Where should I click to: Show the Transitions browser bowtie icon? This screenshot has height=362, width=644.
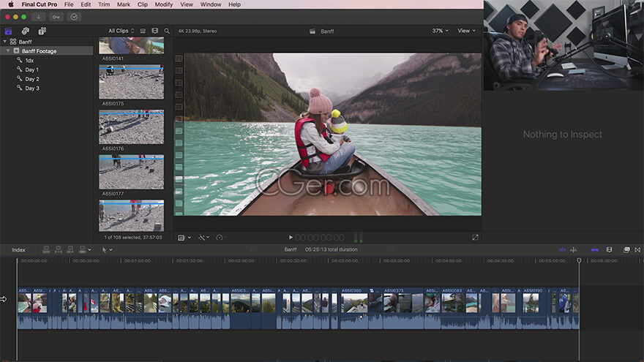637,249
